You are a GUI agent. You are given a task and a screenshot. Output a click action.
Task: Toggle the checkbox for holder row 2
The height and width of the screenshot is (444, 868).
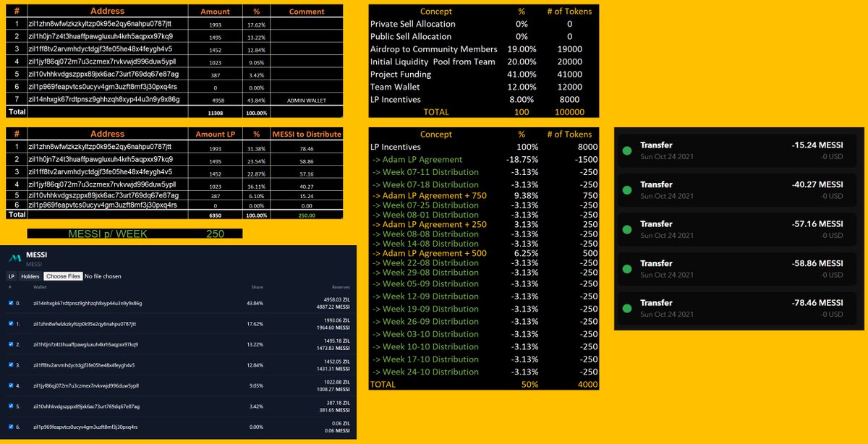pos(10,344)
